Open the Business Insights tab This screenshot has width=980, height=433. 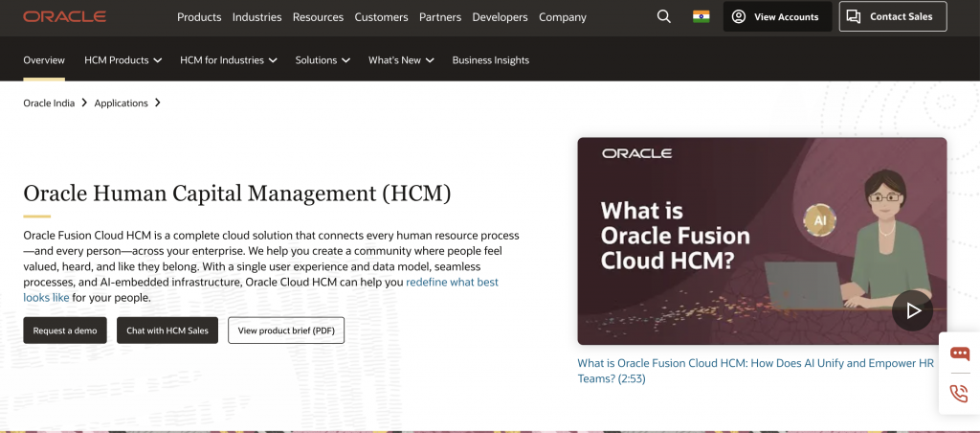[x=490, y=59]
